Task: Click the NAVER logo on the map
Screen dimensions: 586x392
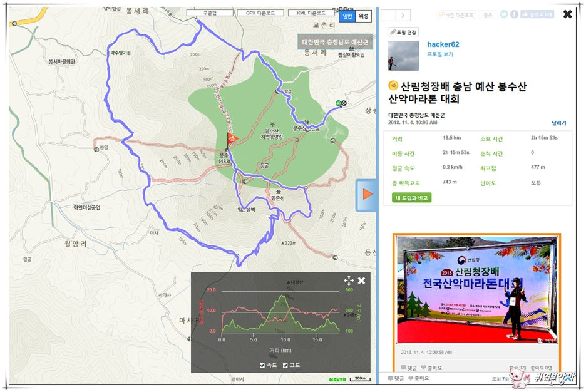Action: (x=337, y=379)
